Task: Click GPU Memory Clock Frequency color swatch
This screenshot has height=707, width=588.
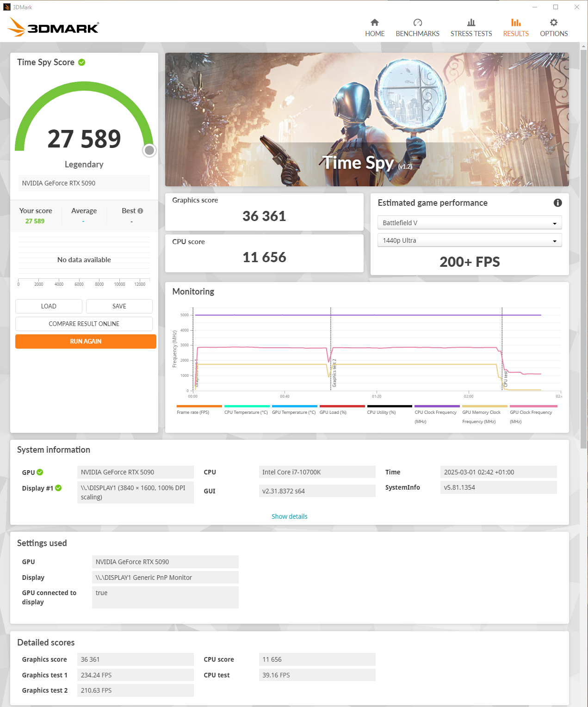Action: (484, 406)
